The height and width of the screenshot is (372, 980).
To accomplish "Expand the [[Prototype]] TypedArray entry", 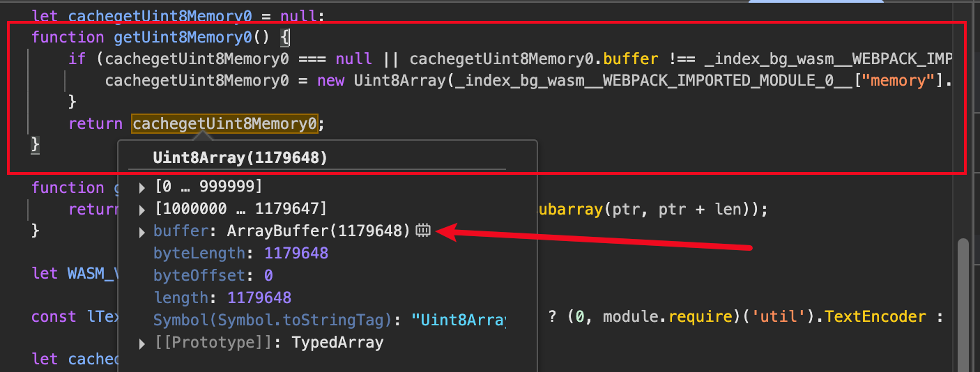I will click(143, 343).
